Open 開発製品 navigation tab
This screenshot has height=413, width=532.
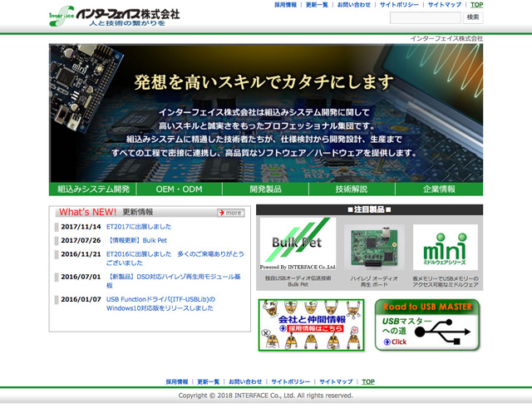[x=266, y=189]
